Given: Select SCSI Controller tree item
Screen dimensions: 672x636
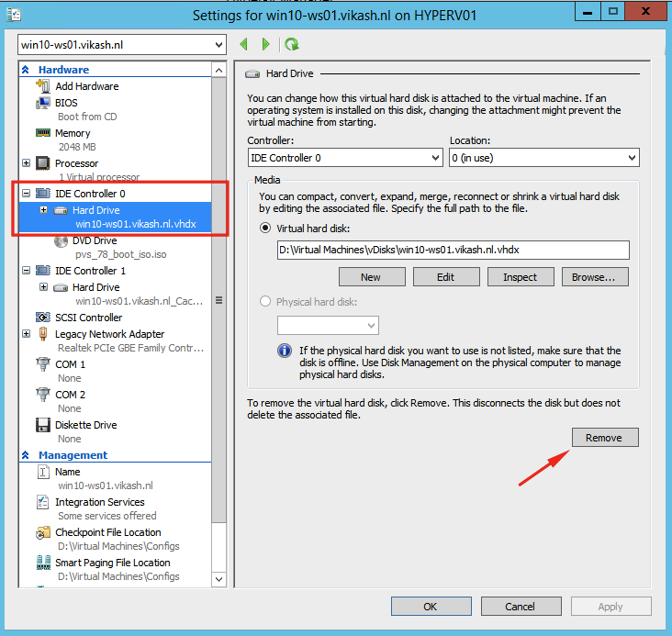Looking at the screenshot, I should point(88,318).
